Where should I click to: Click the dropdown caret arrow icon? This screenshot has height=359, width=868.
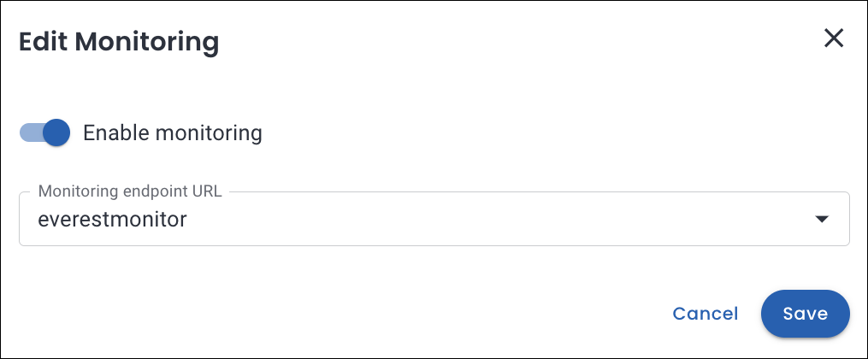(822, 220)
